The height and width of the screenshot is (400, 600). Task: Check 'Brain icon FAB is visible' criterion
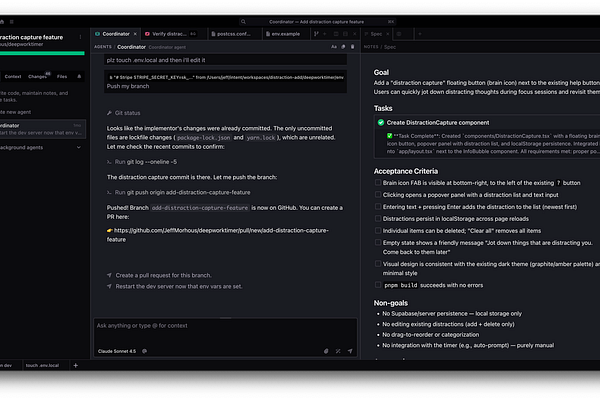(378, 183)
